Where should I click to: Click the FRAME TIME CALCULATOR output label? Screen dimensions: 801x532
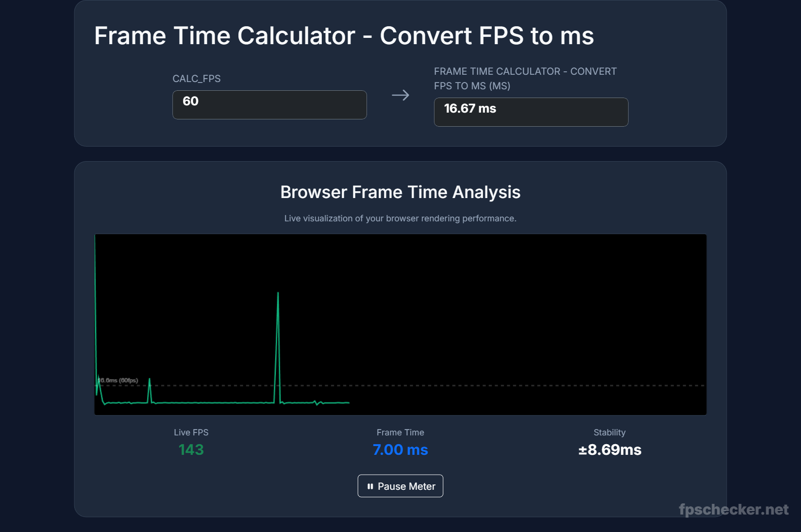click(525, 78)
